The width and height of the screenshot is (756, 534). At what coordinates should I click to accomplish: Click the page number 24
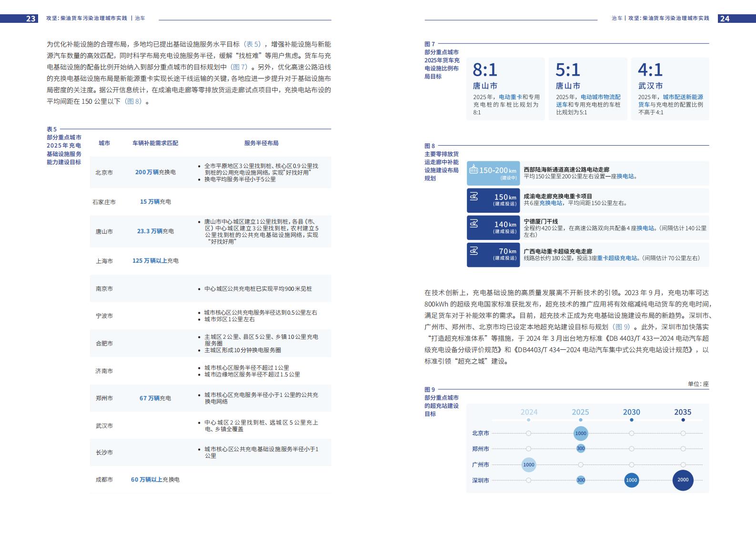pyautogui.click(x=725, y=19)
